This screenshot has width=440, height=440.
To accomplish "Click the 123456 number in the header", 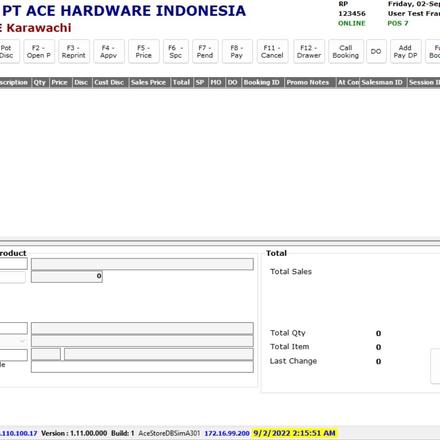I will pos(352,14).
